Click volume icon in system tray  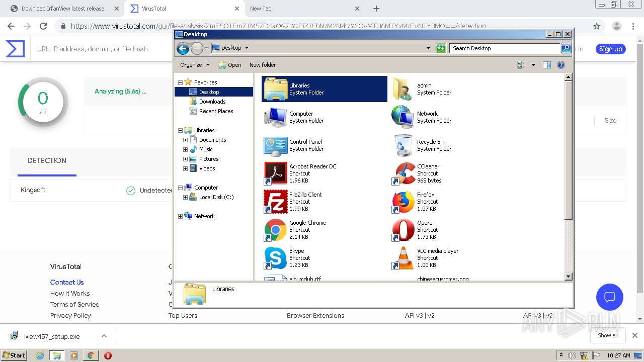pyautogui.click(x=572, y=355)
